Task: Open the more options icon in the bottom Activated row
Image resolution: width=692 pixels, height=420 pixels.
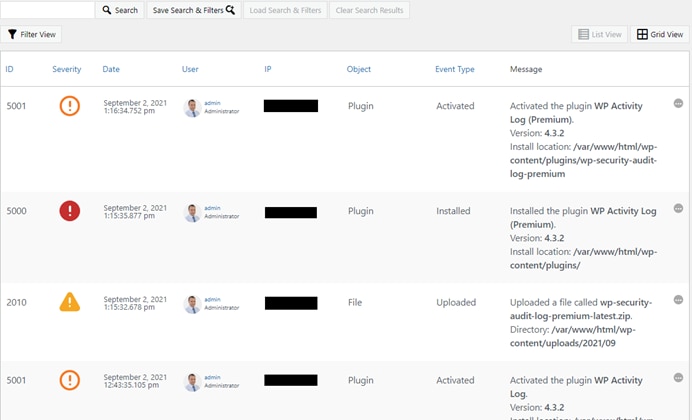Action: point(678,377)
